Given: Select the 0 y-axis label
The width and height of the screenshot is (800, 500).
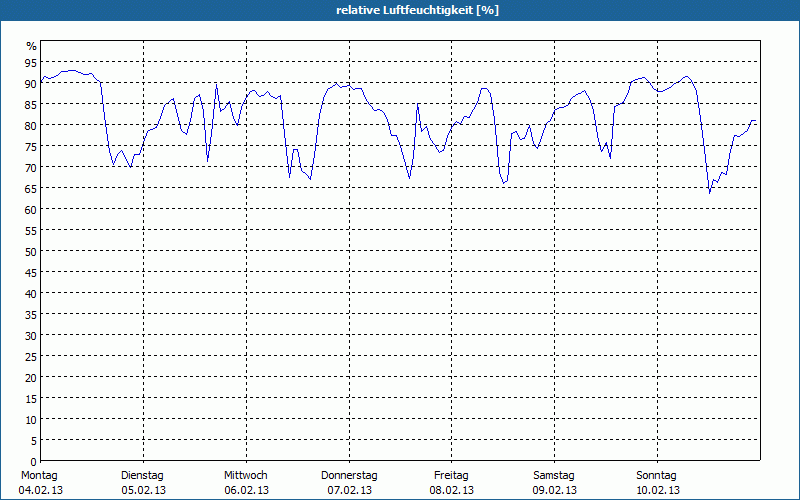Looking at the screenshot, I should coord(34,462).
